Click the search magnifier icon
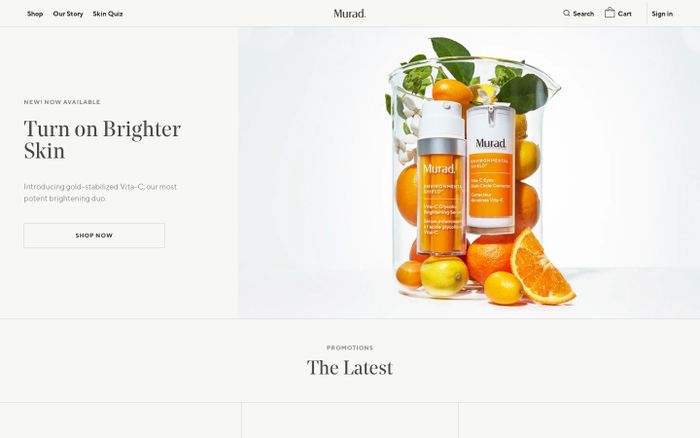 coord(566,13)
